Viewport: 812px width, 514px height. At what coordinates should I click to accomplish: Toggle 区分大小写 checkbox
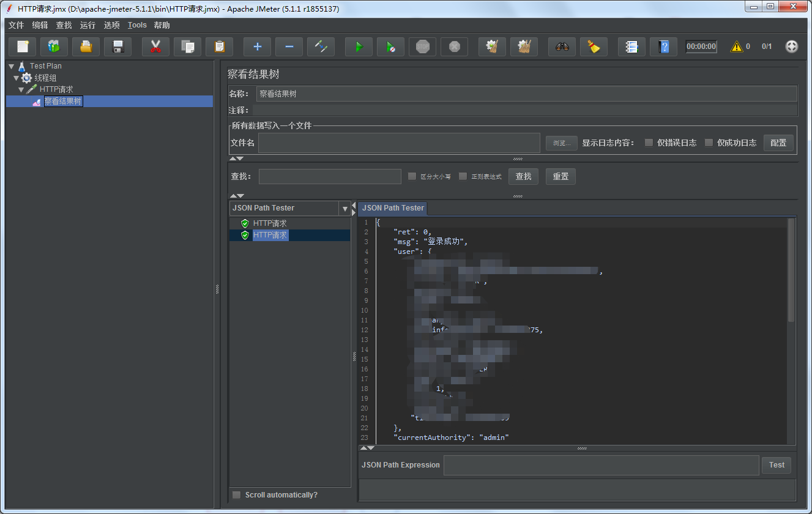click(412, 176)
